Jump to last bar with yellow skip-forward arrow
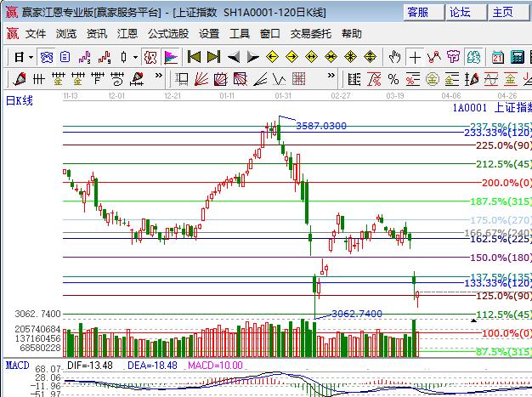532x397 pixels. (x=213, y=57)
